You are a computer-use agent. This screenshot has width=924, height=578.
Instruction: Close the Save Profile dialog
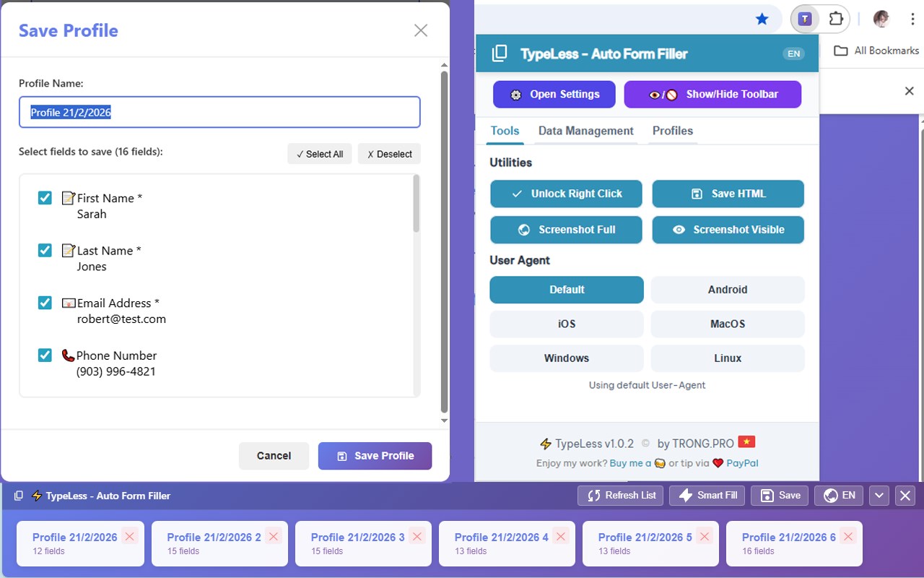(x=421, y=30)
